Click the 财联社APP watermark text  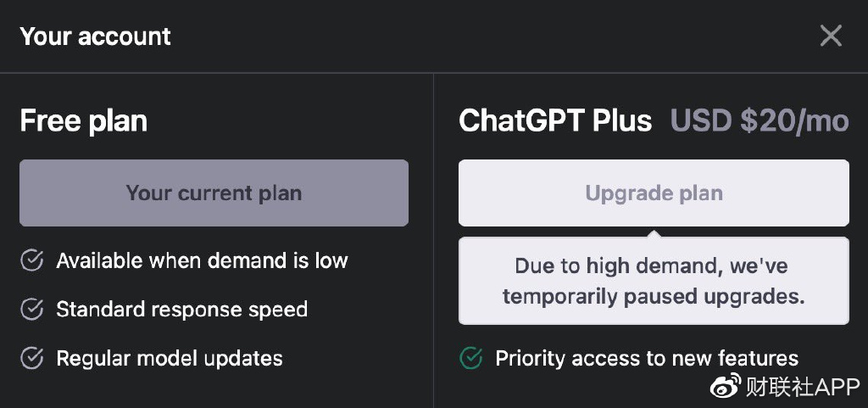pyautogui.click(x=801, y=387)
